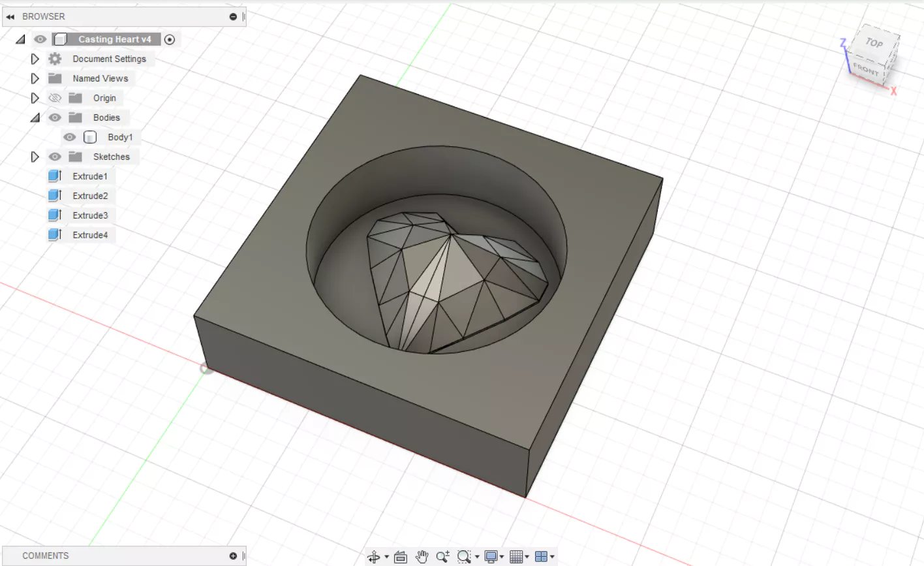Select the Sketches label
924x566 pixels.
(x=112, y=157)
